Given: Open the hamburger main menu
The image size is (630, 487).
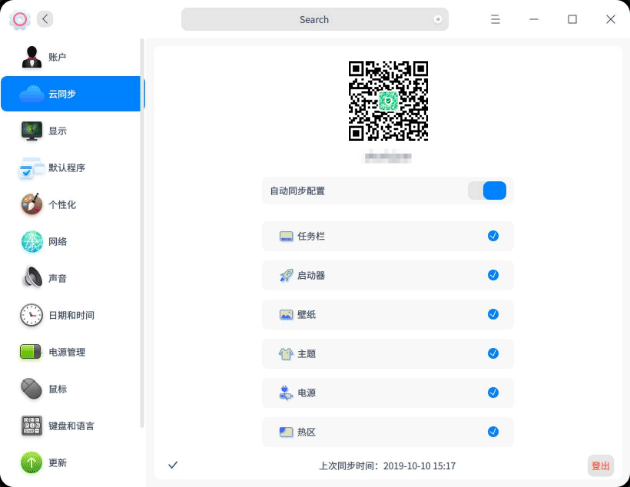Looking at the screenshot, I should [495, 19].
